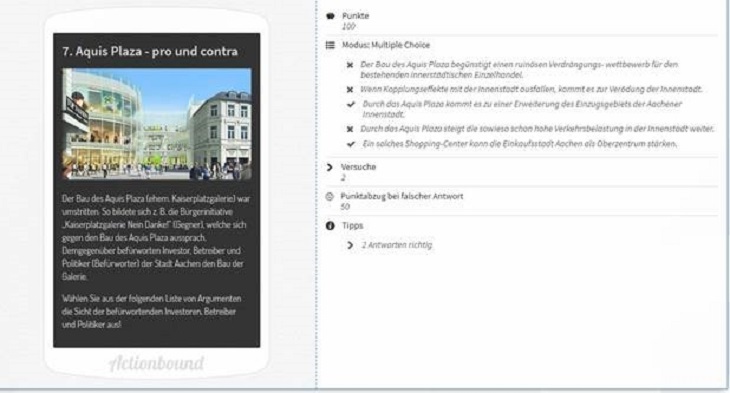Toggle the cross on 'Verödung der Innenstadt' answer

click(x=350, y=89)
